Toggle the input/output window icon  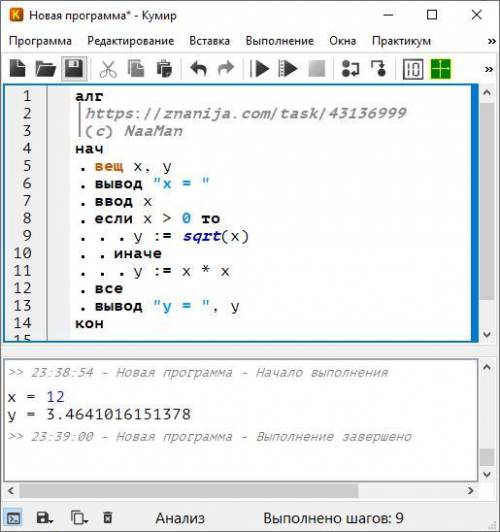pos(412,69)
